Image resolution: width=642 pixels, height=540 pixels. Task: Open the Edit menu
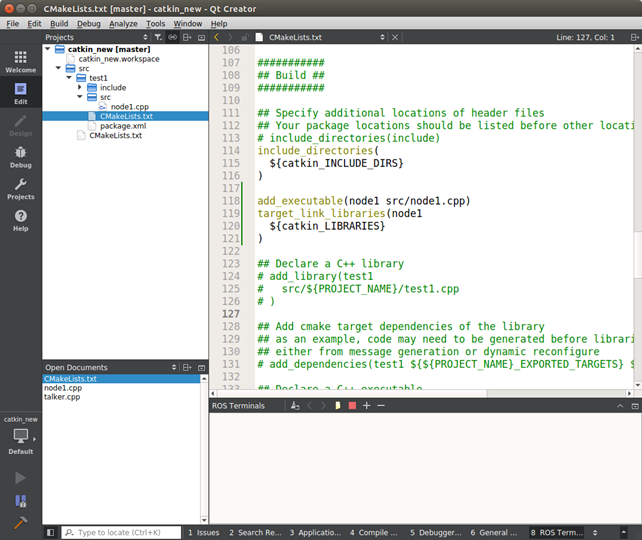tap(34, 23)
